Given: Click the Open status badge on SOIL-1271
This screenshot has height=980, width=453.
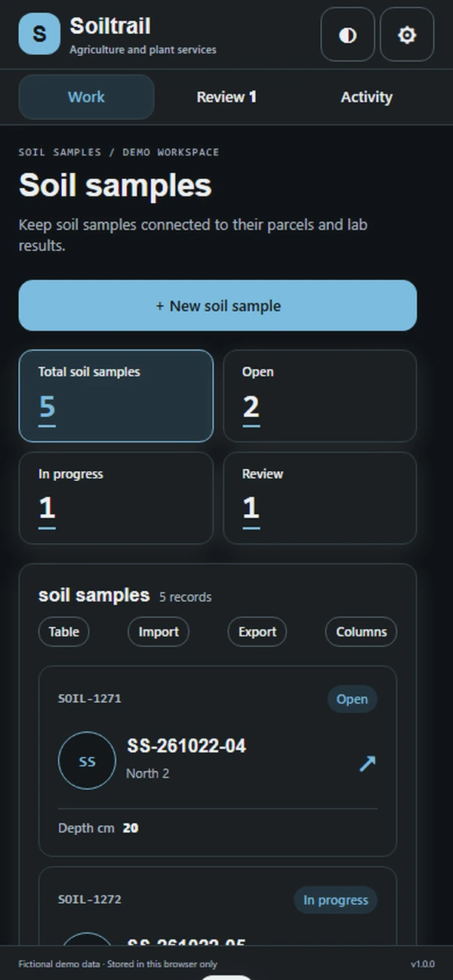Looking at the screenshot, I should 352,699.
